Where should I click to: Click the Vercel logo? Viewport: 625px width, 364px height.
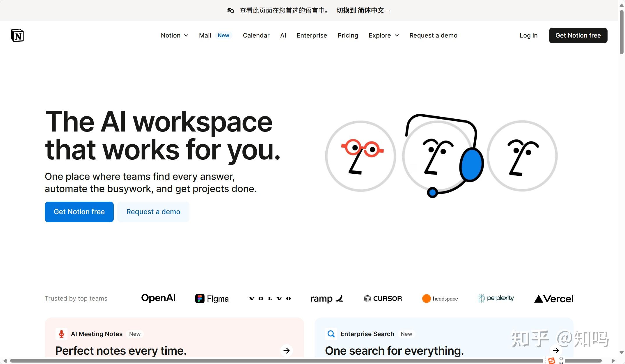553,298
